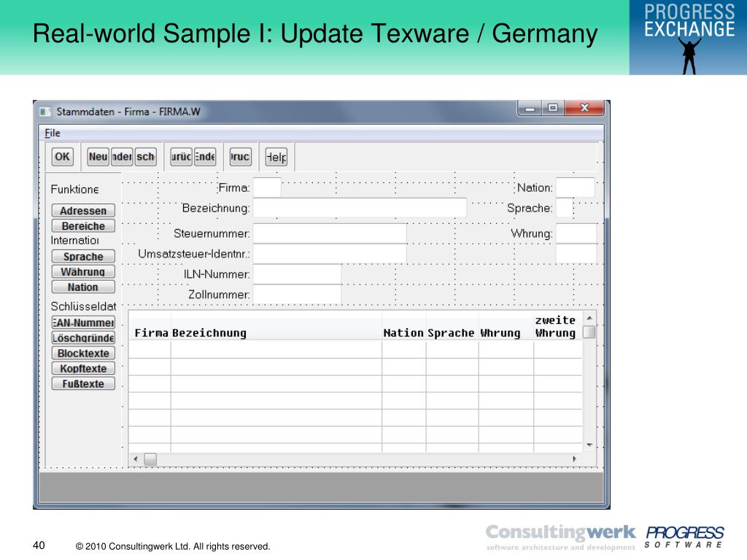Focus the ILN-Nummer input field
The width and height of the screenshot is (747, 560).
[298, 274]
